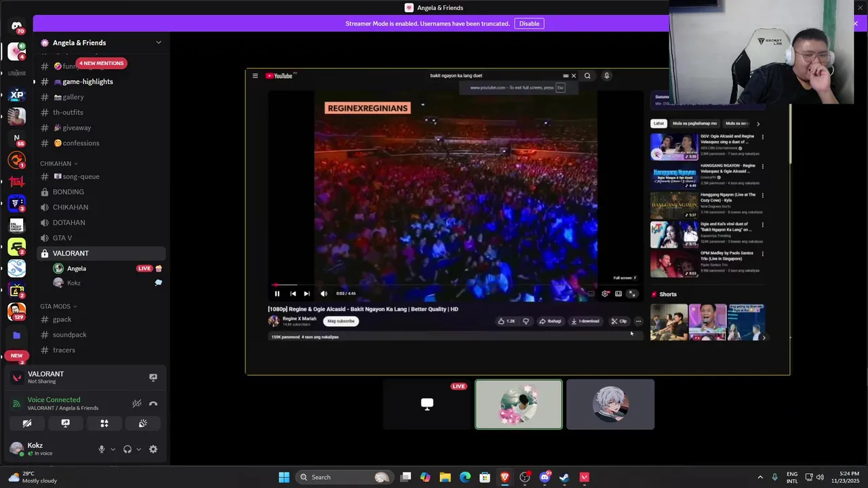Start screen share from voice controls
This screenshot has height=488, width=868.
pyautogui.click(x=66, y=423)
